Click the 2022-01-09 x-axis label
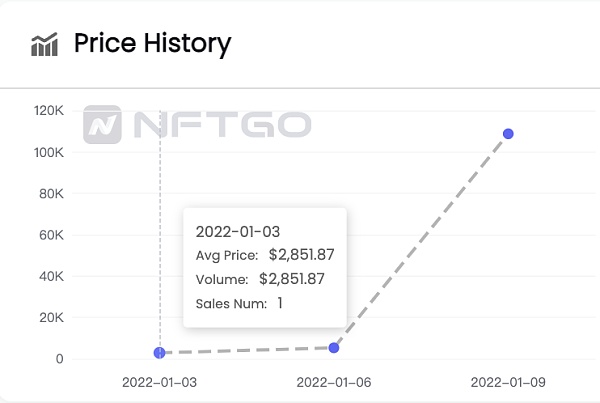 [x=508, y=382]
